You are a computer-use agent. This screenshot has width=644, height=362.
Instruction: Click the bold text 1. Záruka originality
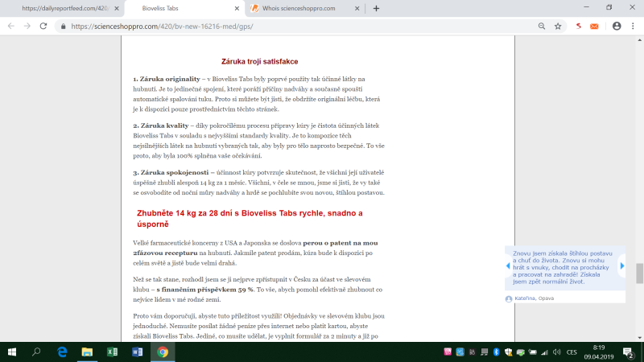click(x=167, y=79)
